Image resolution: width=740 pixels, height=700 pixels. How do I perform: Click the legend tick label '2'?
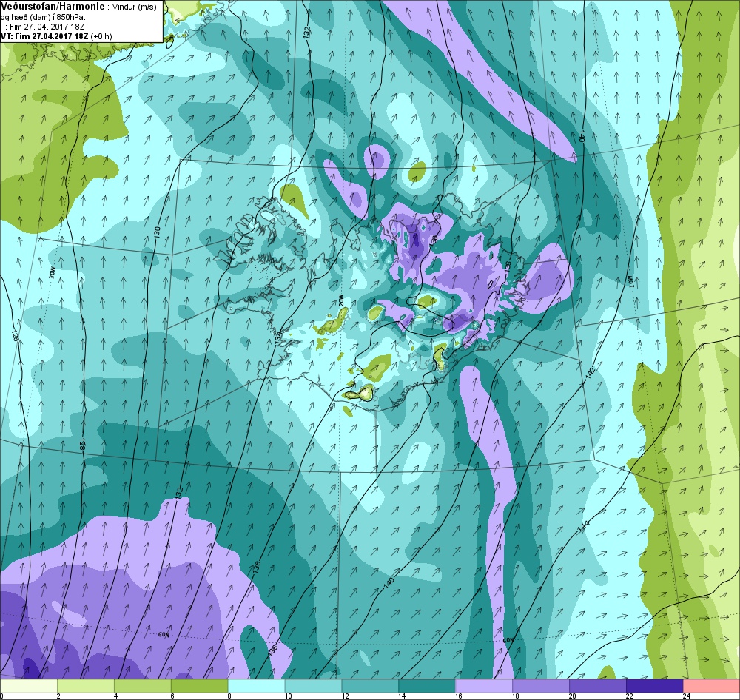click(58, 696)
